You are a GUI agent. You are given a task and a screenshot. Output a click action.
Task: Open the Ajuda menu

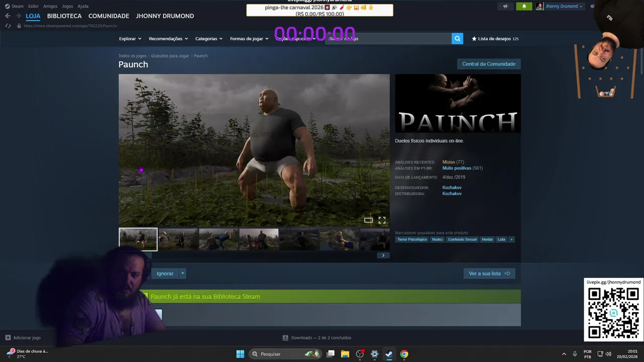coord(83,7)
